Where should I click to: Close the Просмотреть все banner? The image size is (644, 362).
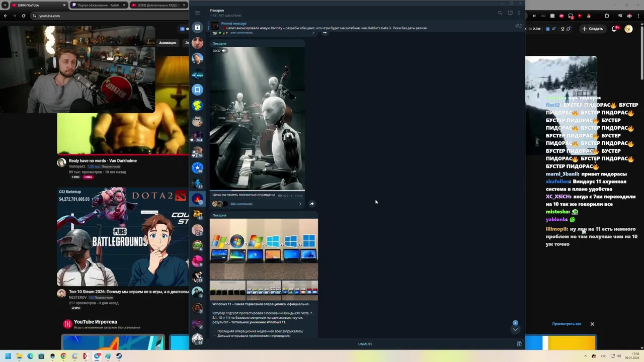[592, 324]
